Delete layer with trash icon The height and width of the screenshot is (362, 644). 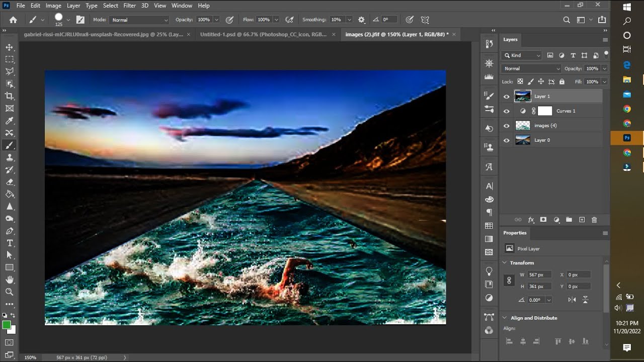coord(594,220)
